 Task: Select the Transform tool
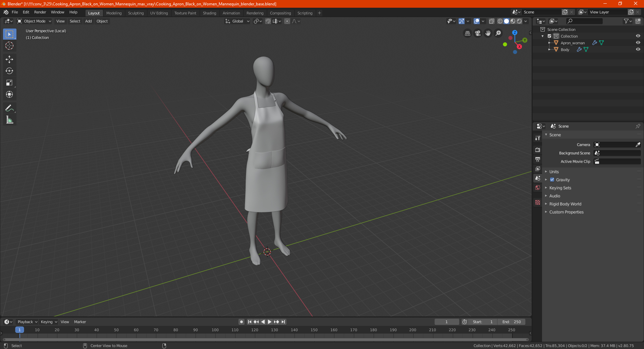coord(9,94)
